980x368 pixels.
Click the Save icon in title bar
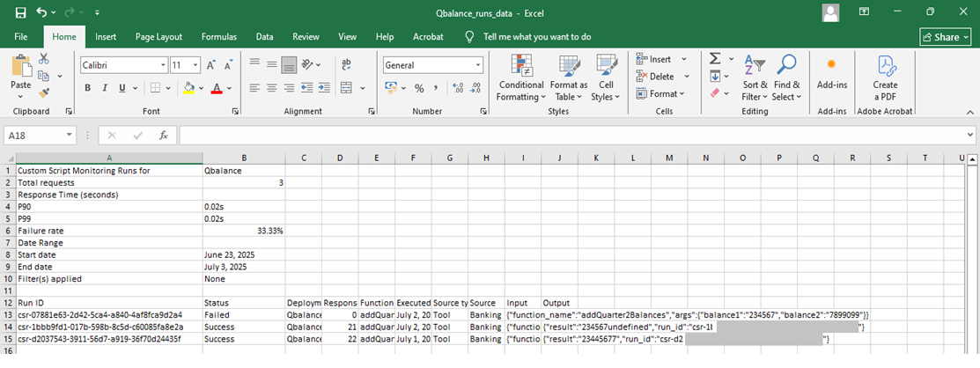(x=20, y=13)
